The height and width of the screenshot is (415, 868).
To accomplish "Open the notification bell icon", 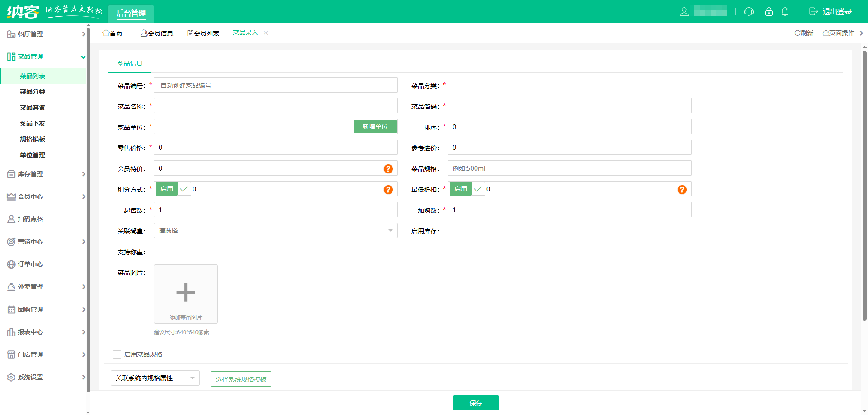I will (785, 12).
